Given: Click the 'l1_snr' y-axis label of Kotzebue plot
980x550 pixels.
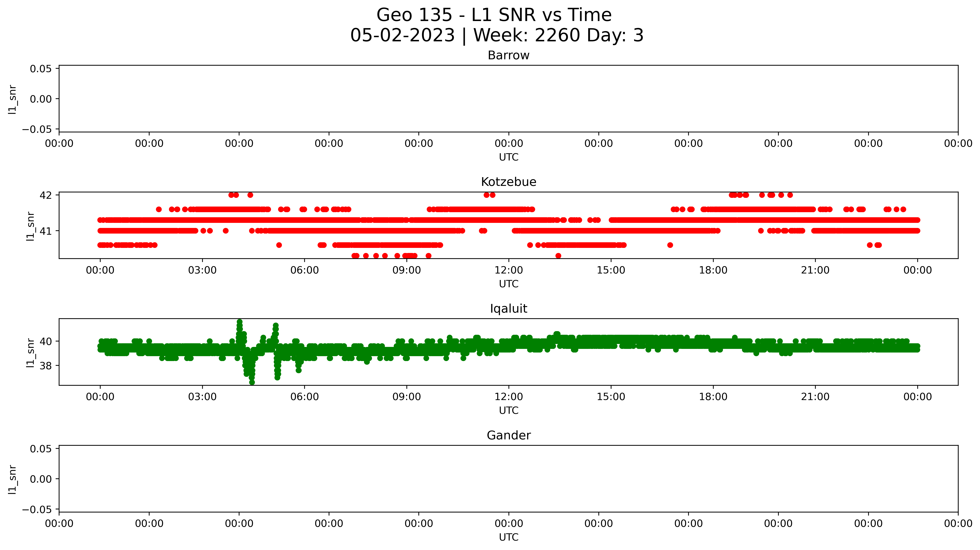Looking at the screenshot, I should (x=30, y=226).
